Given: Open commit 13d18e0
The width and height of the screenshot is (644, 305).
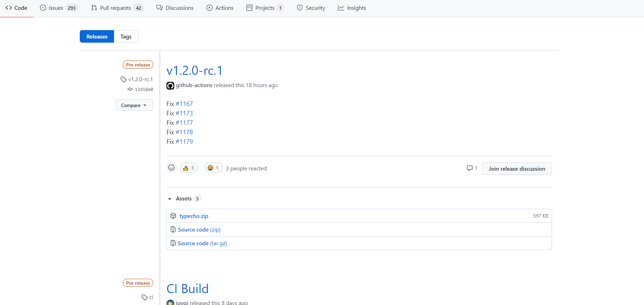Looking at the screenshot, I should coord(143,90).
